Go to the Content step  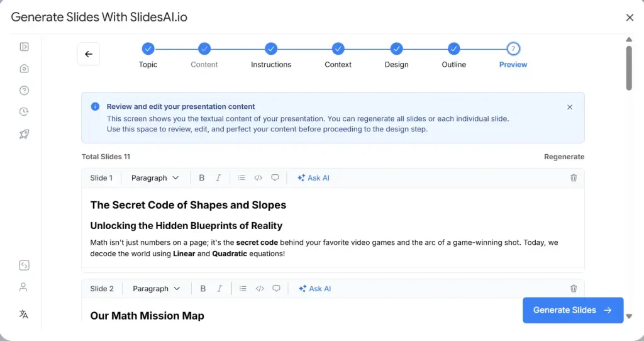(204, 55)
